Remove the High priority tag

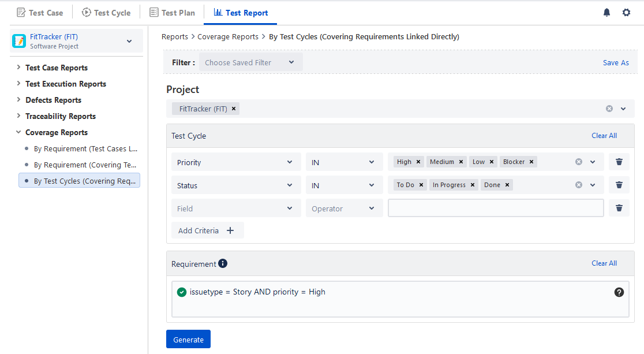418,162
